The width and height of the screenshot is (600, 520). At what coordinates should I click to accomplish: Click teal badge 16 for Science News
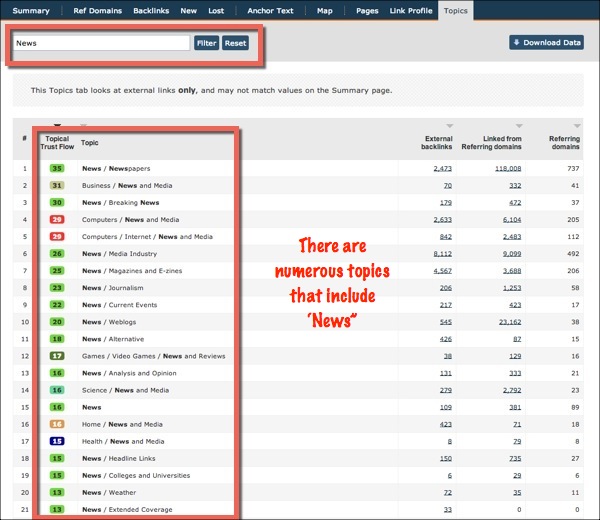click(x=57, y=390)
